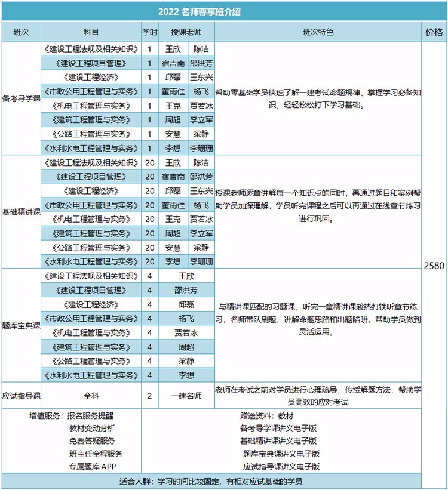The height and width of the screenshot is (490, 448).
Task: Click the 题库宝典课 class label
Action: pyautogui.click(x=21, y=325)
